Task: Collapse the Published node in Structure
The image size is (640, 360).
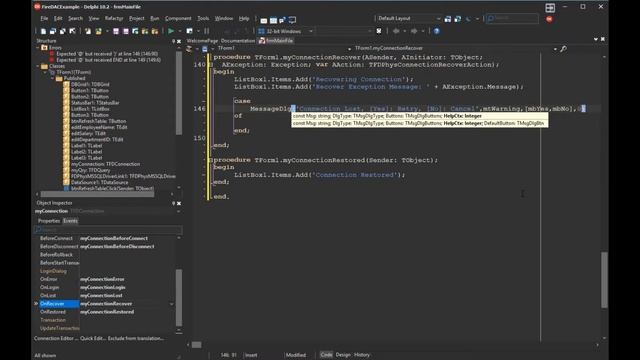Action: click(53, 78)
